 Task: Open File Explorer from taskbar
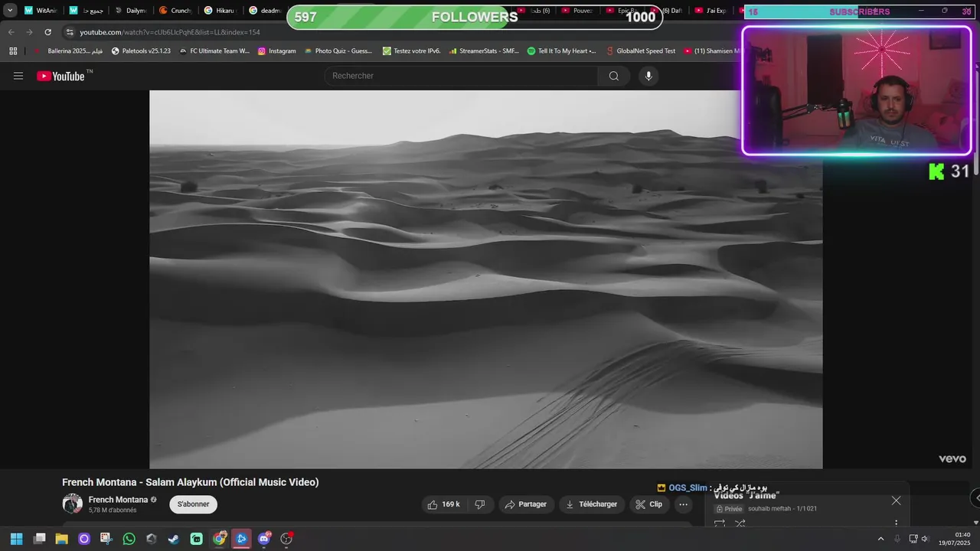61,539
